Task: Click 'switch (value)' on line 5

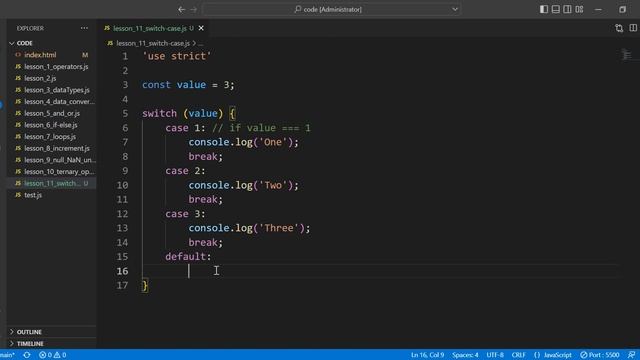Action: (x=182, y=113)
